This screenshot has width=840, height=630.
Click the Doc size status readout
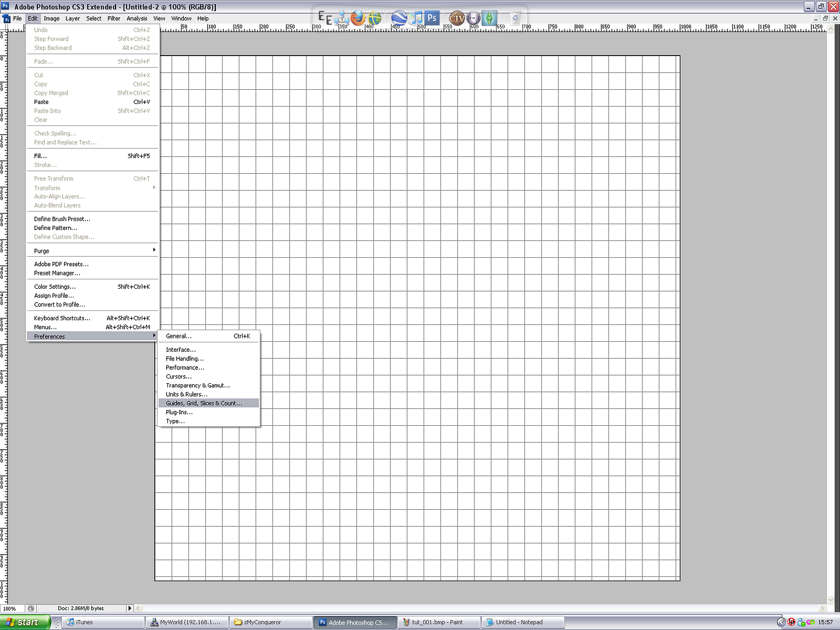pos(80,608)
